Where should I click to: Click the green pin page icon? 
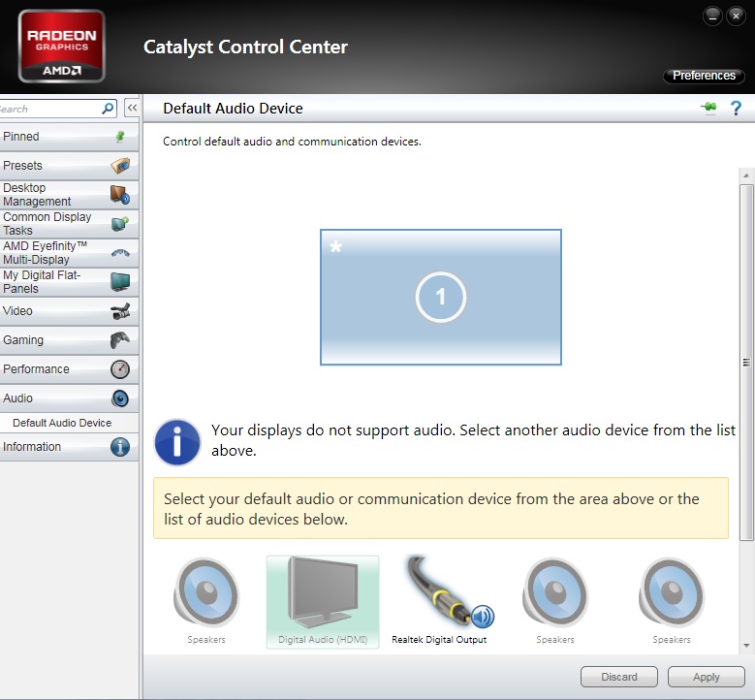click(x=708, y=109)
